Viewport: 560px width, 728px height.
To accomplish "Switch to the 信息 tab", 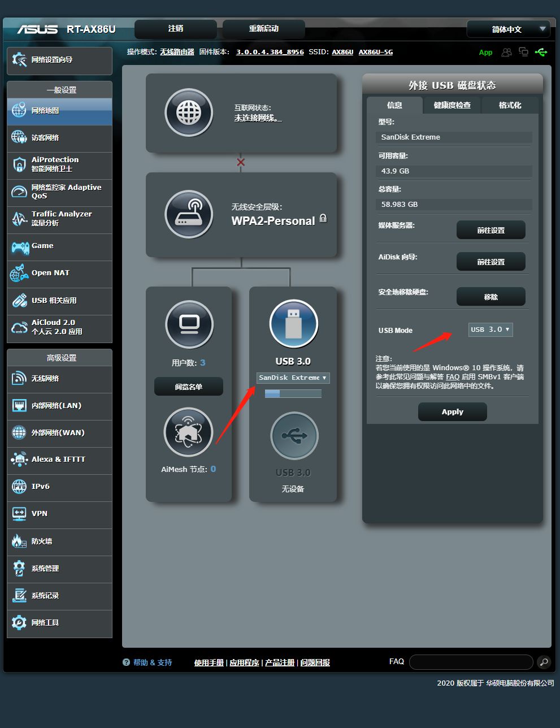I will pos(394,105).
